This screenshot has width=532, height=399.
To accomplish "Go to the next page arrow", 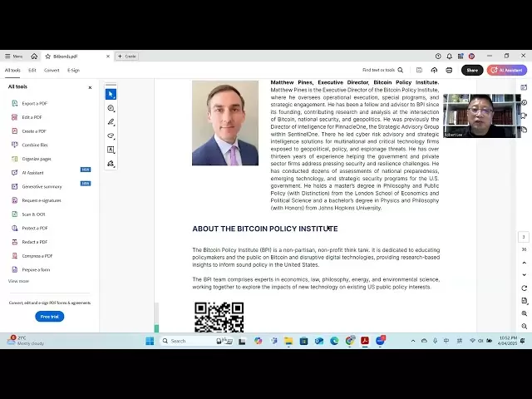I will pos(525,275).
